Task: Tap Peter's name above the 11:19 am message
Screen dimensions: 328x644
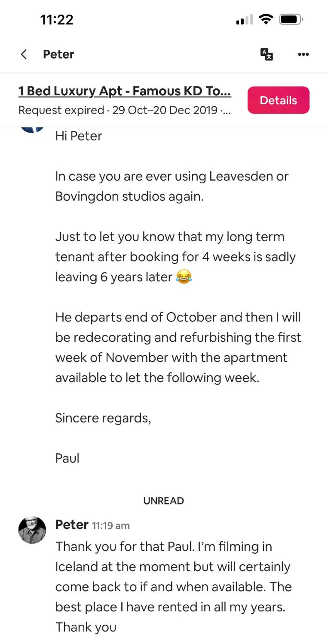Action: (x=72, y=525)
